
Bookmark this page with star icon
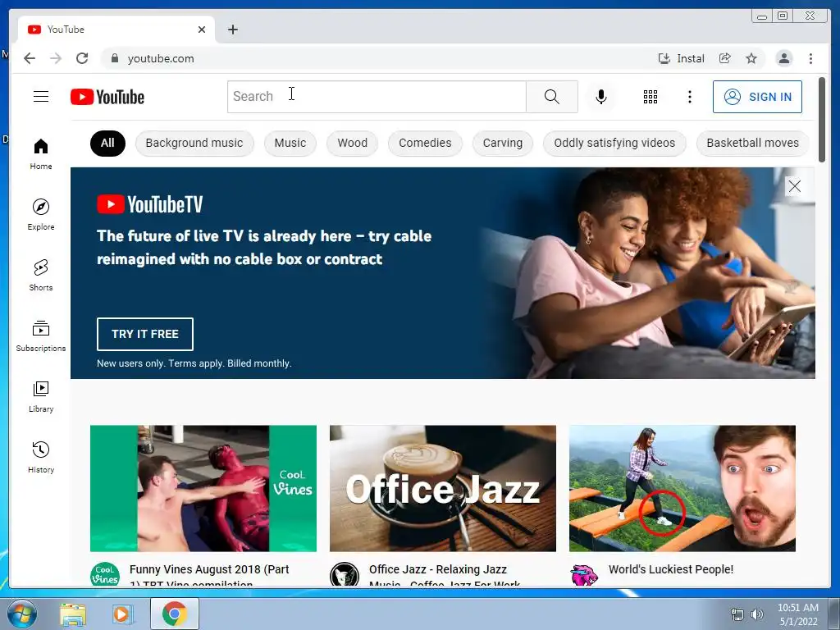tap(751, 58)
